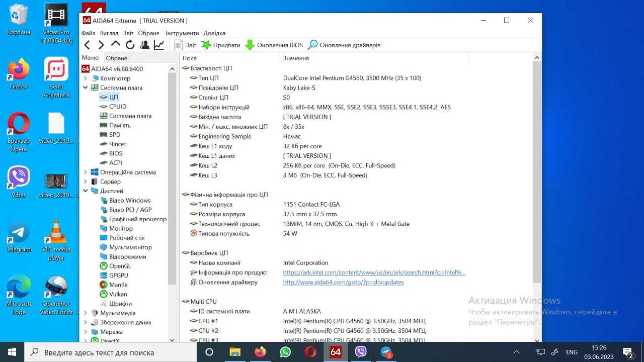Open the Звіт menu

pyautogui.click(x=128, y=33)
